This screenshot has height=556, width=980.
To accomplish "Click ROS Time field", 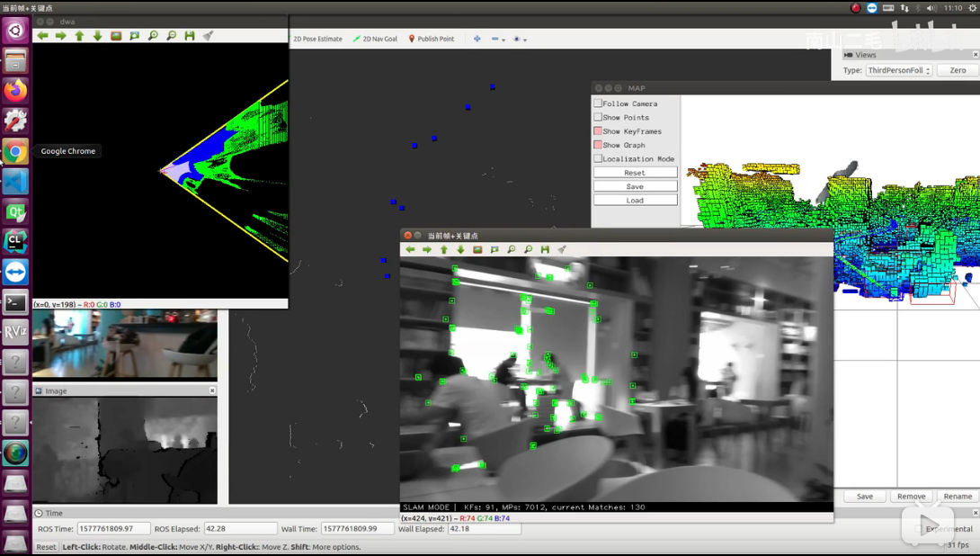I will [113, 528].
